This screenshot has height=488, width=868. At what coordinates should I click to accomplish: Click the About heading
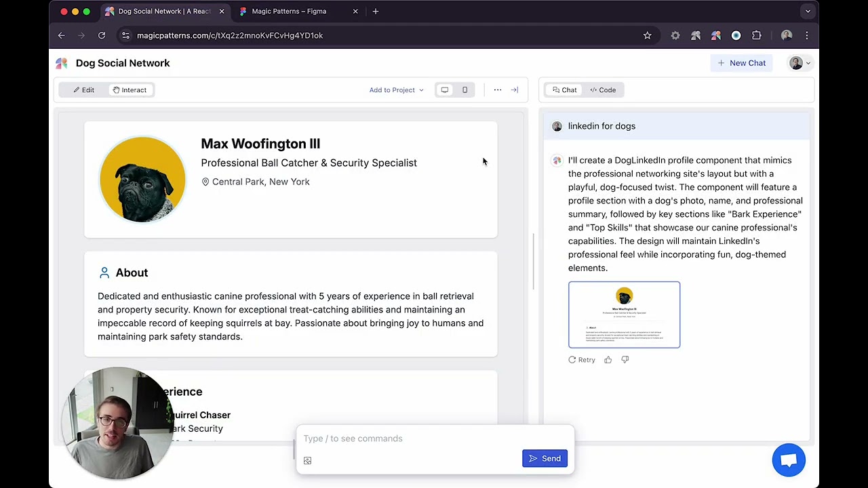click(x=132, y=272)
